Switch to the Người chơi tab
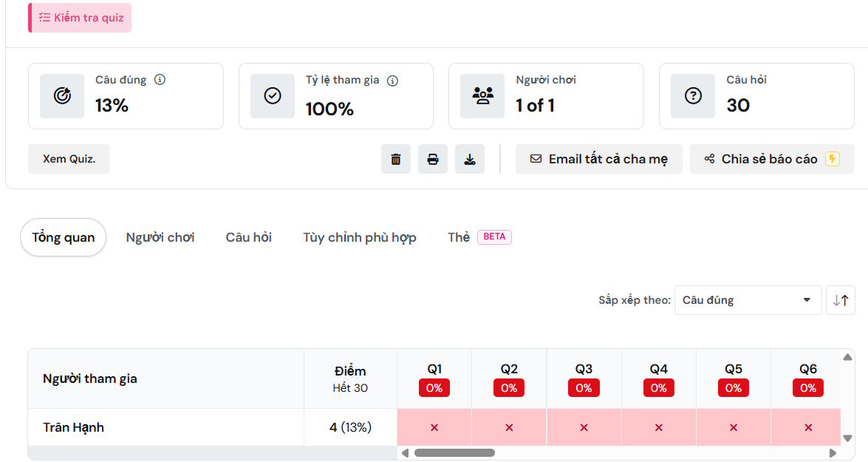The image size is (868, 462). pyautogui.click(x=160, y=237)
